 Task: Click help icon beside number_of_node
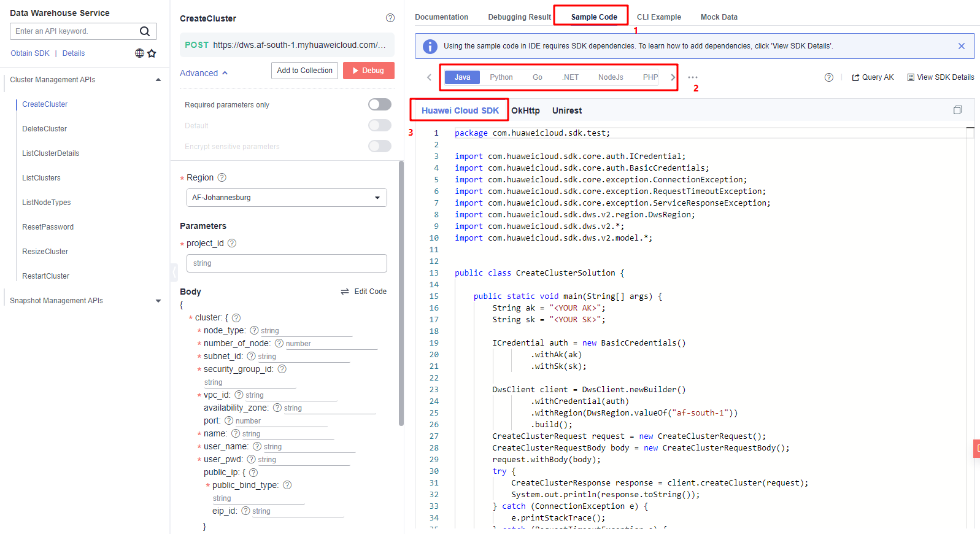(279, 343)
